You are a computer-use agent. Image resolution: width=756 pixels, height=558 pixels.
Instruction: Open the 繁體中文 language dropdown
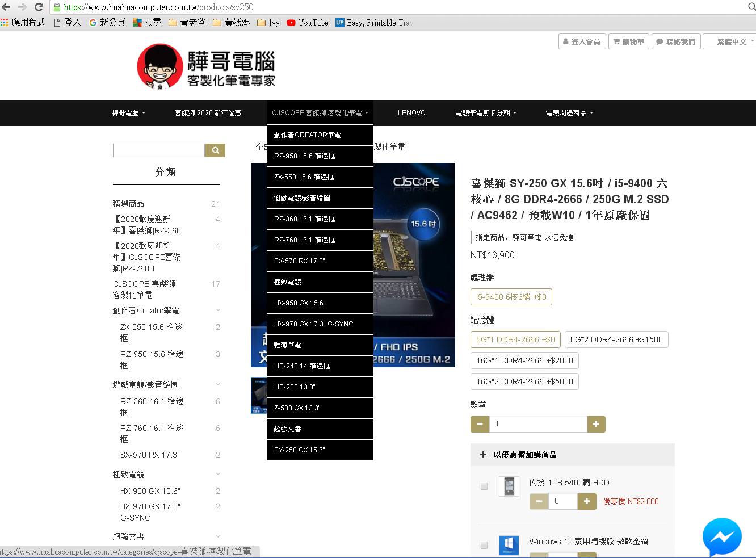(x=730, y=41)
